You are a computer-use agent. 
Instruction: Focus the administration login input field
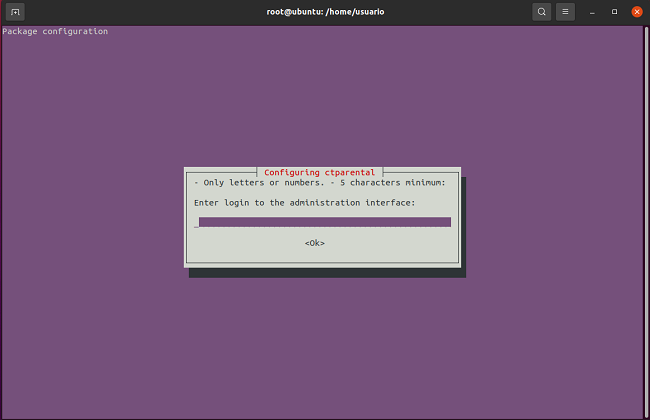(x=323, y=222)
